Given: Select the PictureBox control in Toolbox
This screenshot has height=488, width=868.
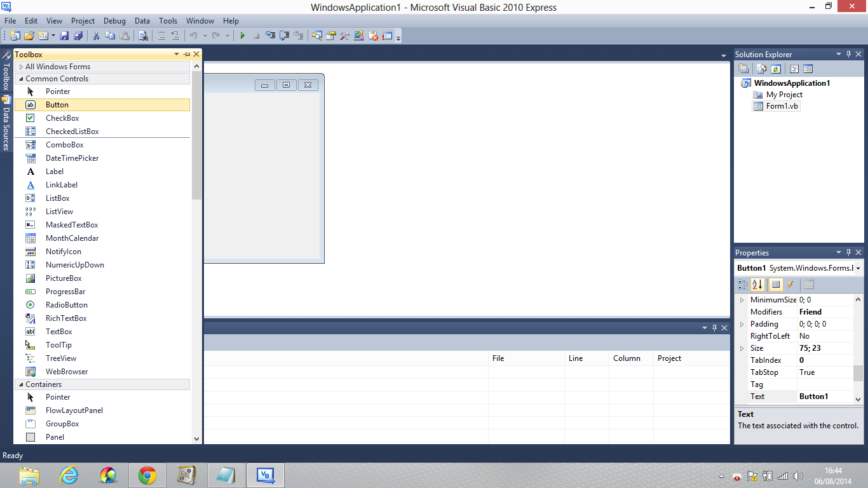Looking at the screenshot, I should (102, 278).
